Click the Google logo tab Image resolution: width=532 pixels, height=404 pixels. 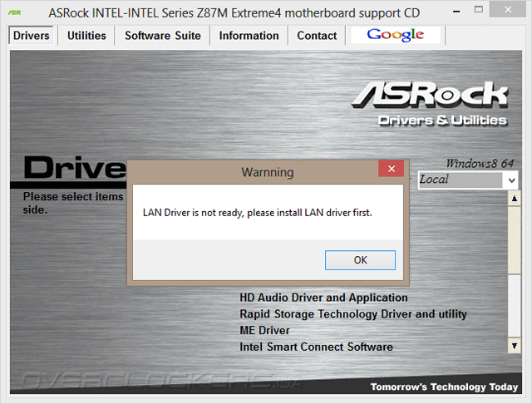pos(396,35)
